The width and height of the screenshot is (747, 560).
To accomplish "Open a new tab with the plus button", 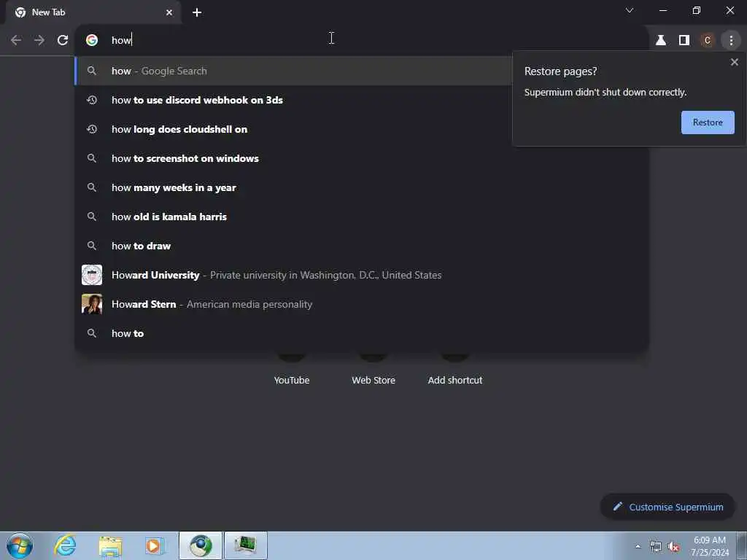I will pos(197,12).
